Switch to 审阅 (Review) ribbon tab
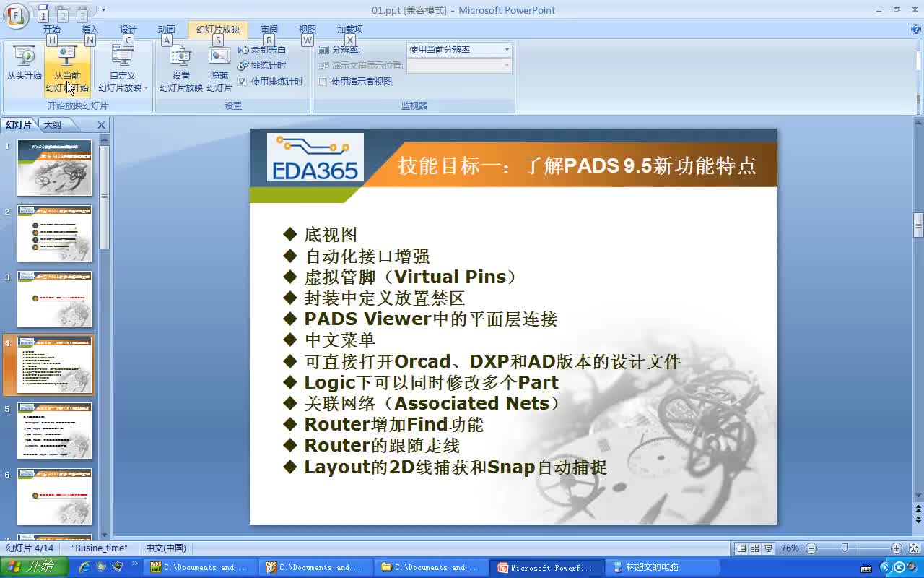This screenshot has height=578, width=924. coord(269,30)
